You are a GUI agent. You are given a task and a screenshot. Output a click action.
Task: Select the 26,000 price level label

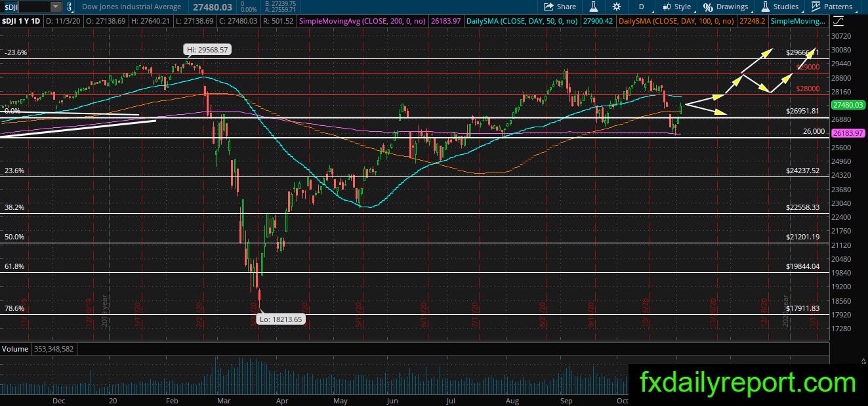coord(814,131)
